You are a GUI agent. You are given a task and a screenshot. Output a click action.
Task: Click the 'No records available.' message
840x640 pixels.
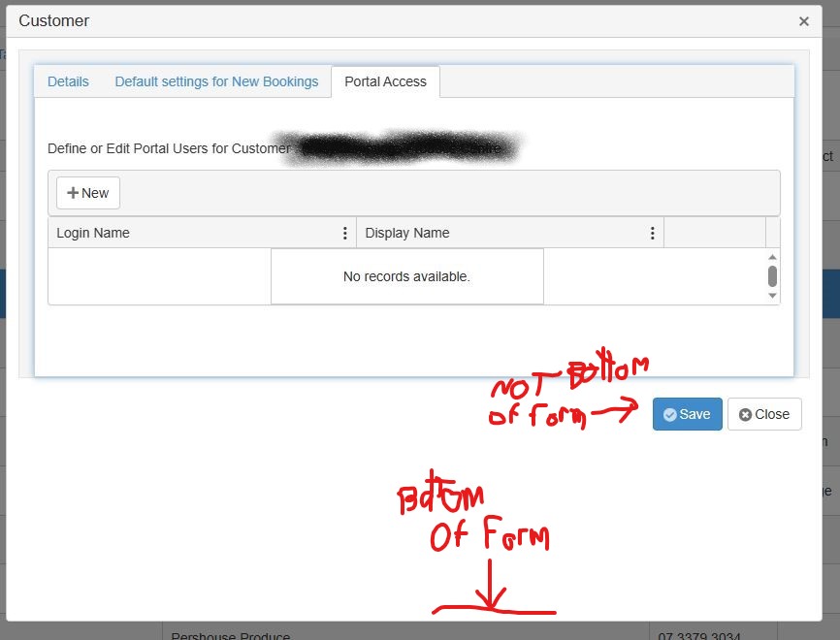(x=406, y=276)
